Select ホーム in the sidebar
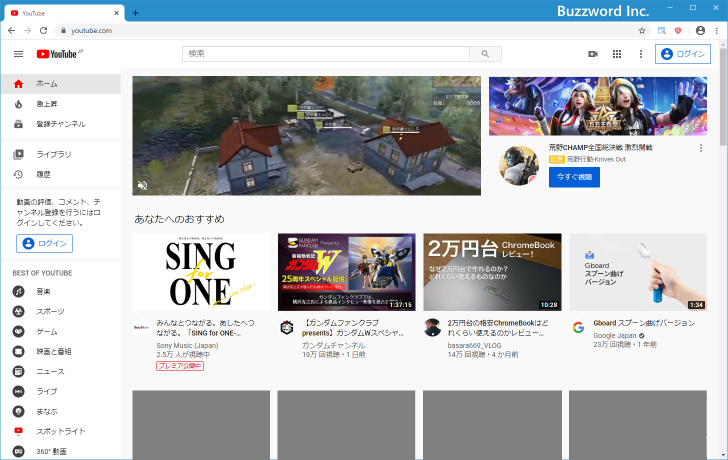The height and width of the screenshot is (460, 728). (x=61, y=84)
